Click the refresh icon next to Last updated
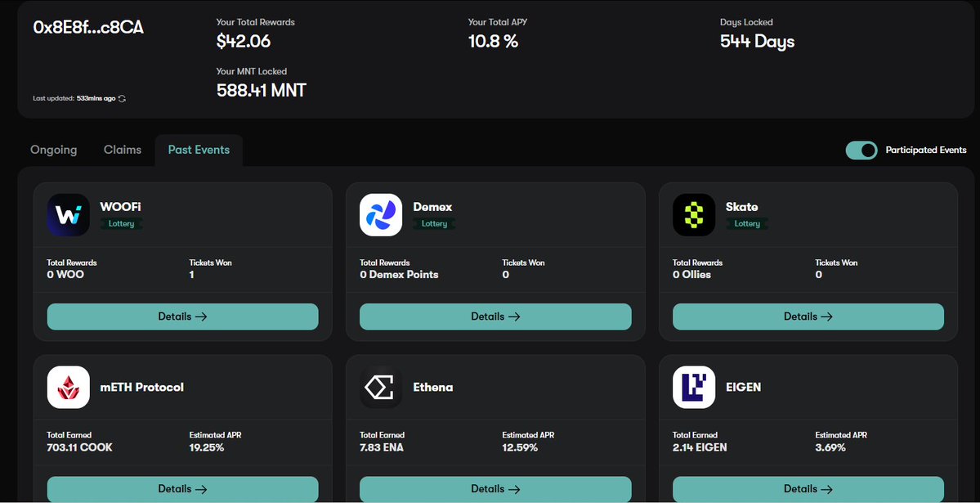The height and width of the screenshot is (503, 980). pyautogui.click(x=122, y=99)
